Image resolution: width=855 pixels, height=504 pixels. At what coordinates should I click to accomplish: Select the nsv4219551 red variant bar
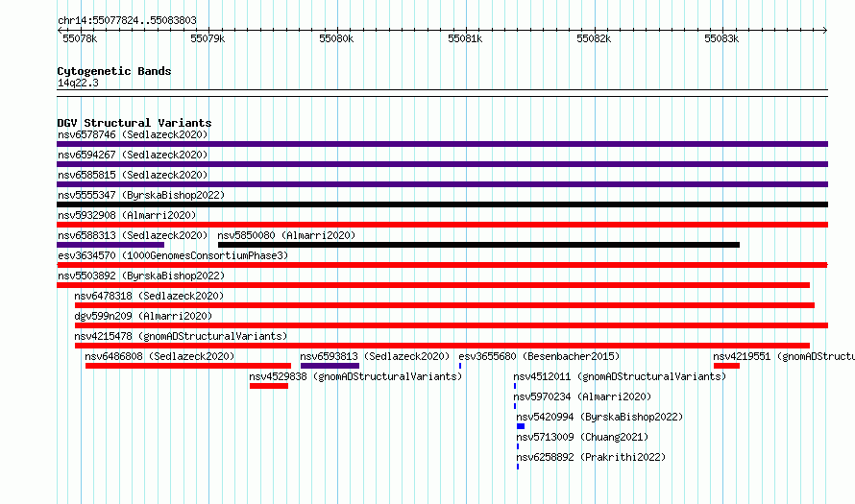pos(727,366)
